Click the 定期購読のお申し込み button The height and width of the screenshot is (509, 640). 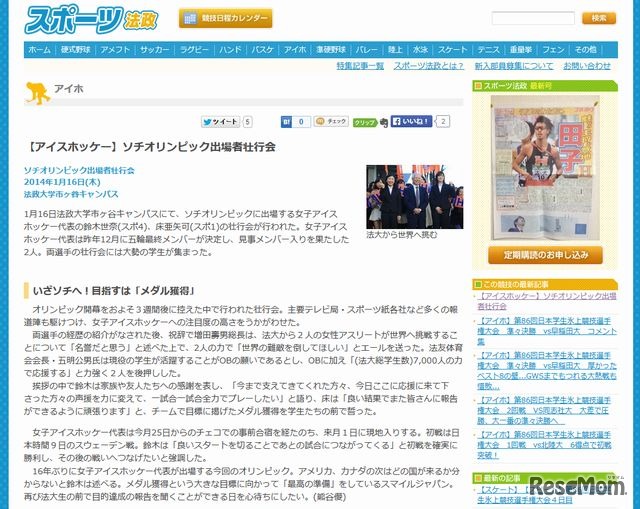coord(545,255)
